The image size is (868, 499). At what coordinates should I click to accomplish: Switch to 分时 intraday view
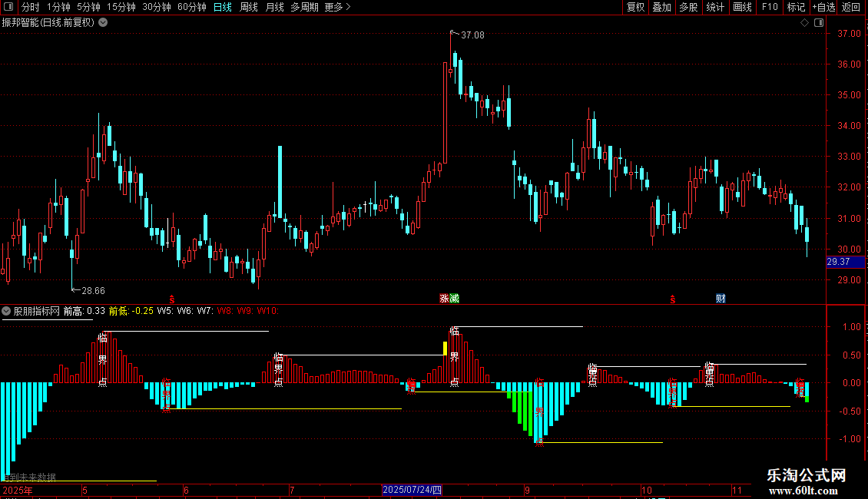(31, 7)
